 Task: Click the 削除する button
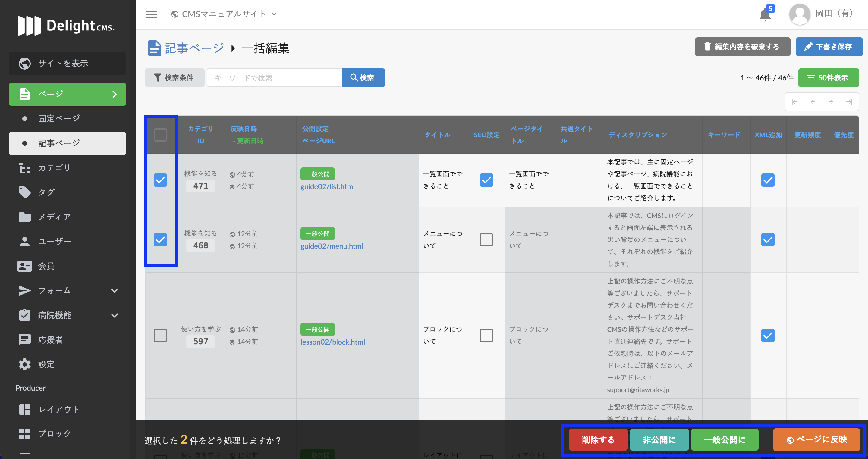pyautogui.click(x=598, y=439)
